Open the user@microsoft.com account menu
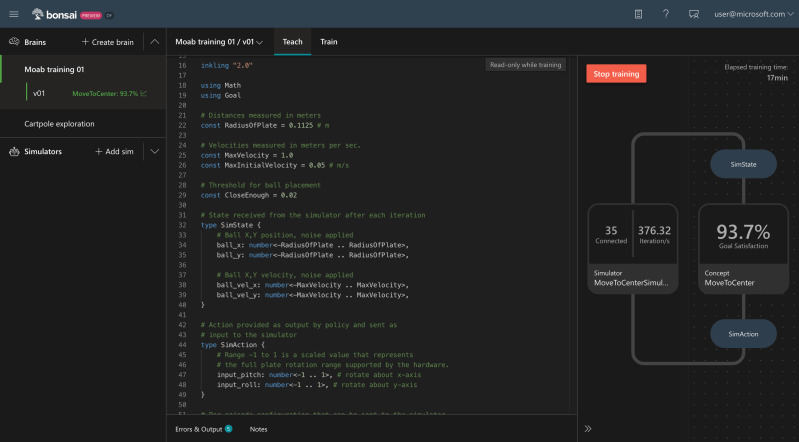This screenshot has height=442, width=799. tap(754, 14)
